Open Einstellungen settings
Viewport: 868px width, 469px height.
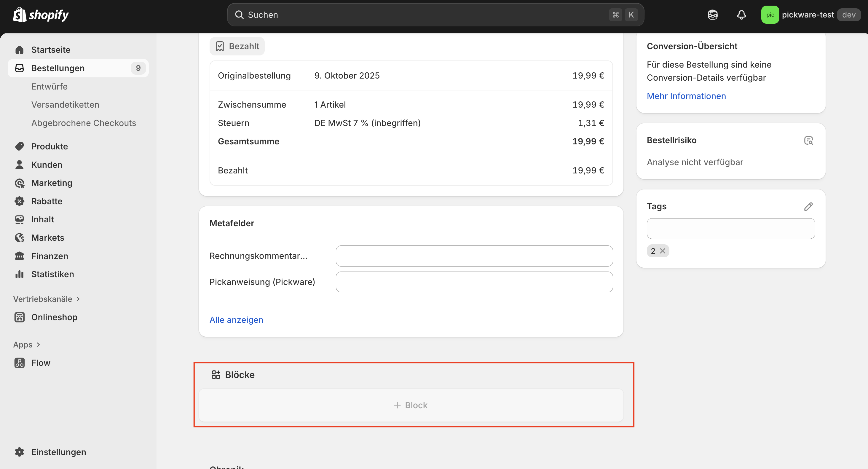pyautogui.click(x=58, y=452)
